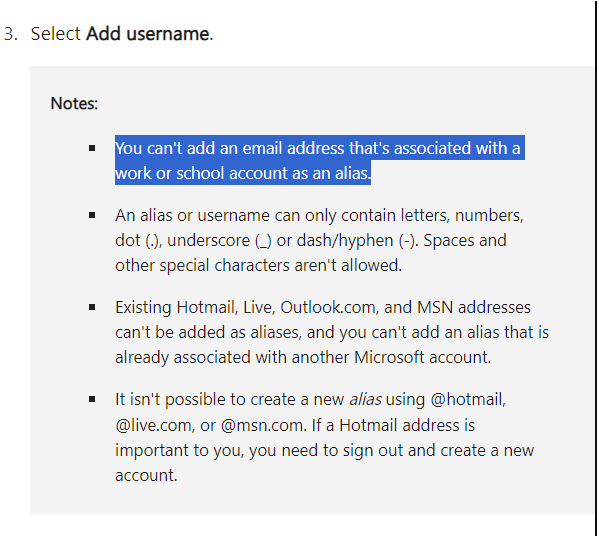Viewport: 599px width, 537px height.
Task: Click the bullet before 'Existing Hotmail, Live'
Action: [92, 307]
